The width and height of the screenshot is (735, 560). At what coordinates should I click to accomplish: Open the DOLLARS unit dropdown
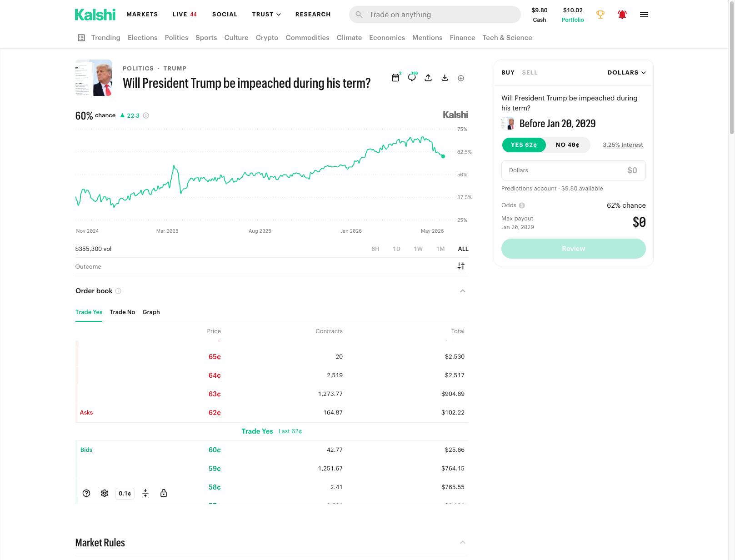pos(627,73)
